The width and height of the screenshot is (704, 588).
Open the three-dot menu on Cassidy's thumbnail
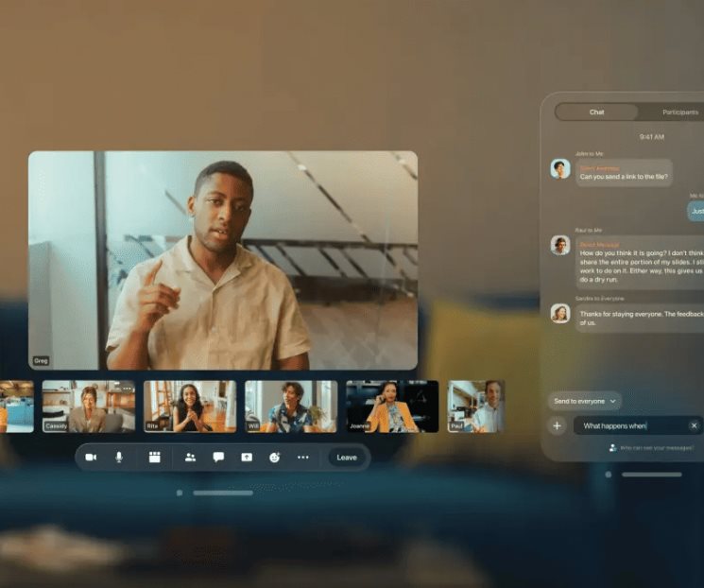tap(127, 389)
